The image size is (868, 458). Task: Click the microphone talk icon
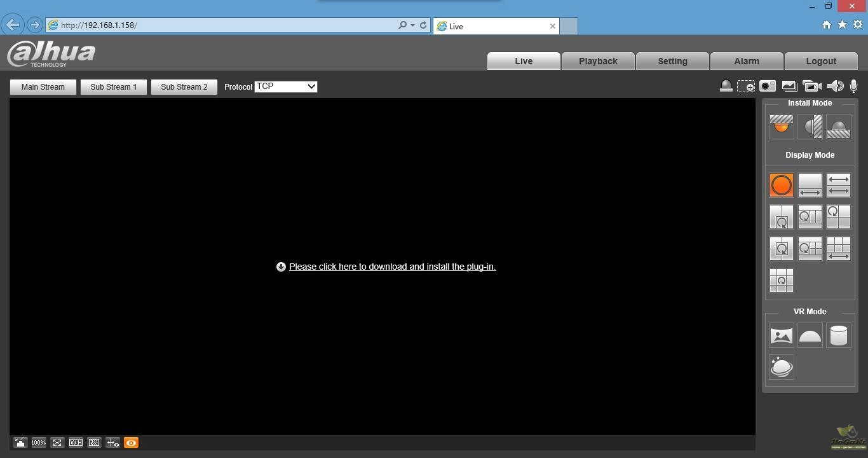click(855, 87)
